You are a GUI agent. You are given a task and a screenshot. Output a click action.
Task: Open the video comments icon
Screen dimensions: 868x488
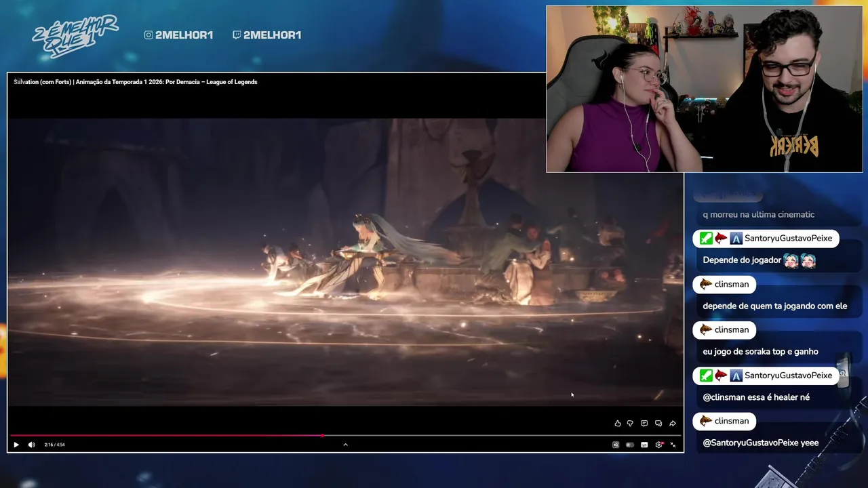[x=644, y=424]
